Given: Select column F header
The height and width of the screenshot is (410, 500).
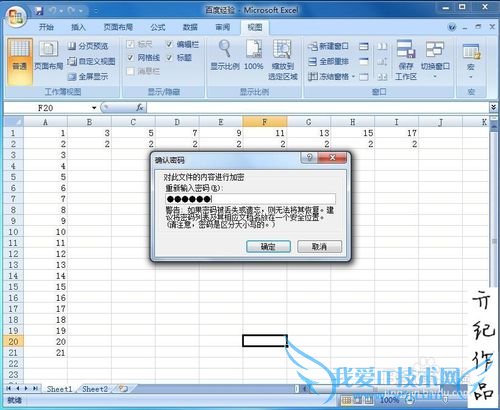Looking at the screenshot, I should click(265, 122).
